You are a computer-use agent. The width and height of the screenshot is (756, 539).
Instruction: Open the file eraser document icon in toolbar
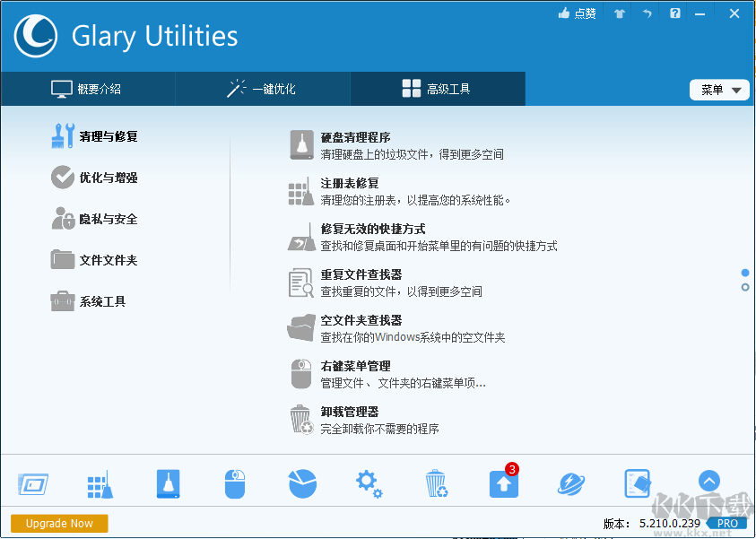pyautogui.click(x=638, y=483)
